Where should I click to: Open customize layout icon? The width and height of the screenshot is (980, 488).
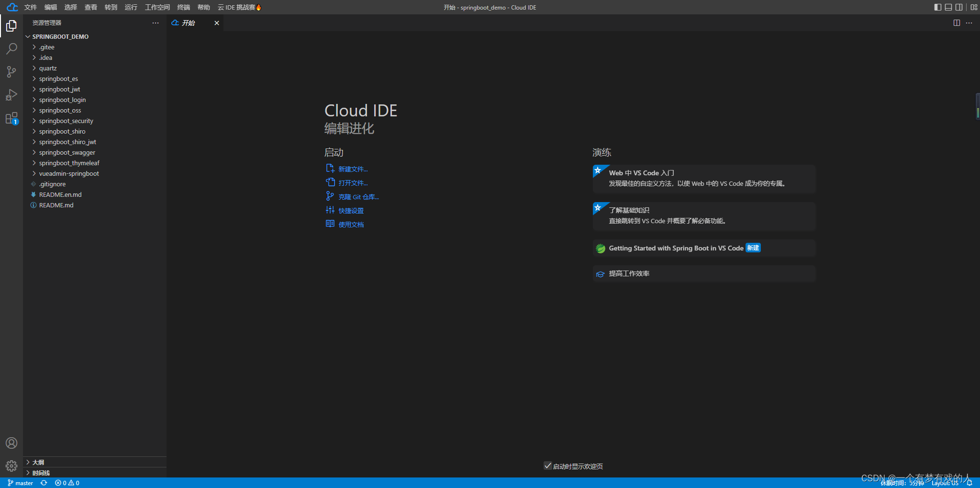(x=974, y=7)
